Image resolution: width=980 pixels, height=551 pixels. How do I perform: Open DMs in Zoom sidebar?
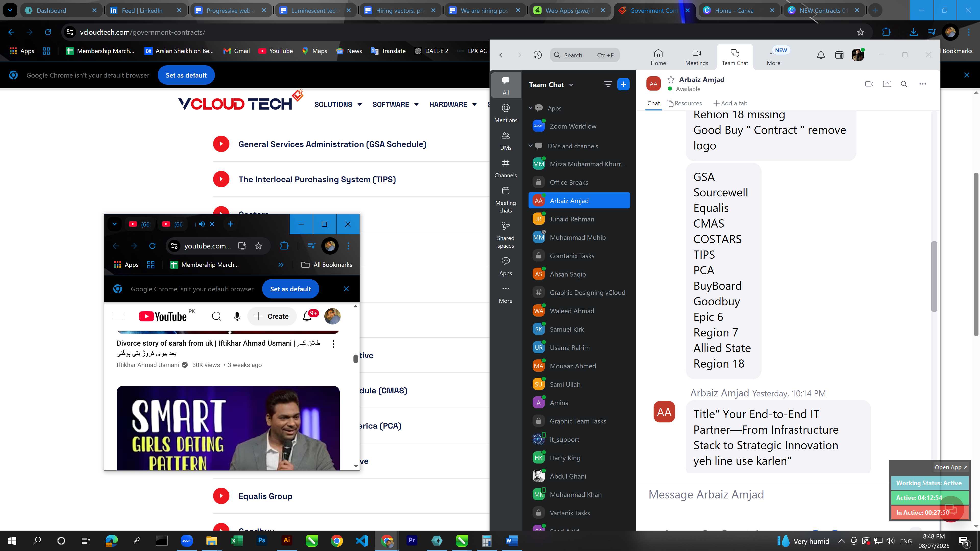click(506, 141)
